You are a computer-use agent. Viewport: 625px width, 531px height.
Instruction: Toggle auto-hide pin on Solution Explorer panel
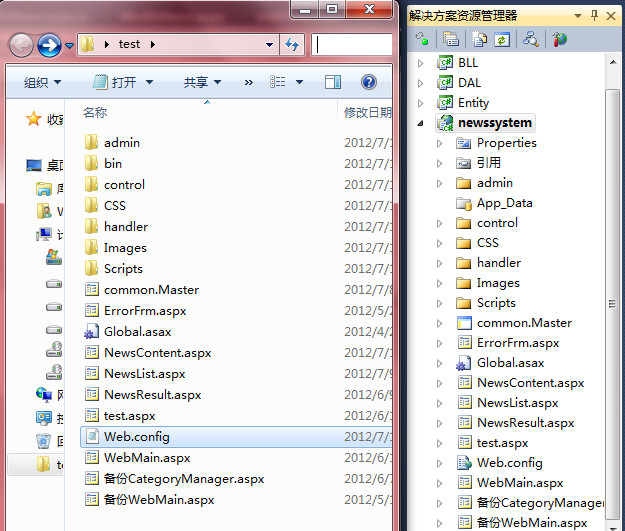594,16
